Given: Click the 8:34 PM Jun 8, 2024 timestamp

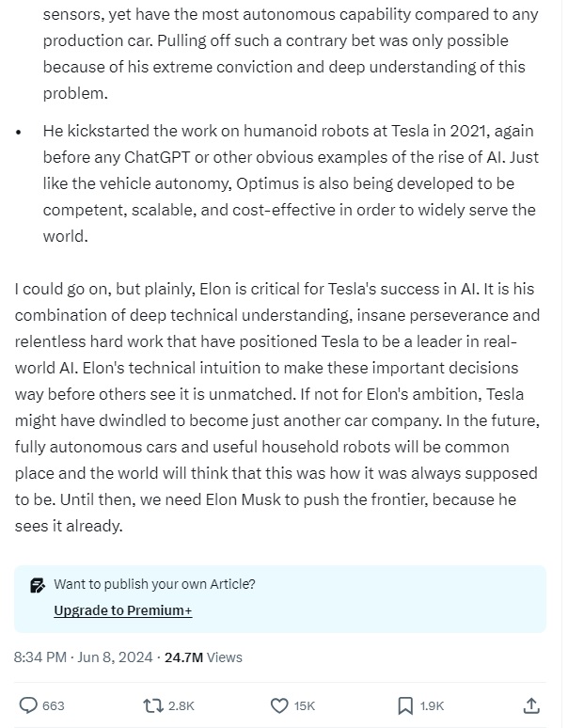Looking at the screenshot, I should pos(83,657).
